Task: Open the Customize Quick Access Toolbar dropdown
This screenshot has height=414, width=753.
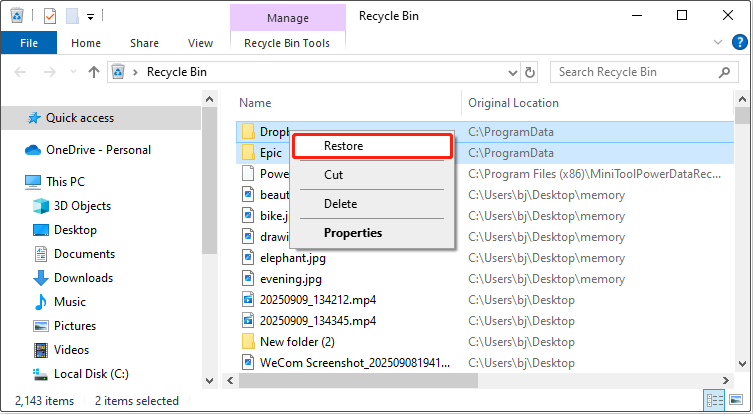Action: pyautogui.click(x=89, y=16)
